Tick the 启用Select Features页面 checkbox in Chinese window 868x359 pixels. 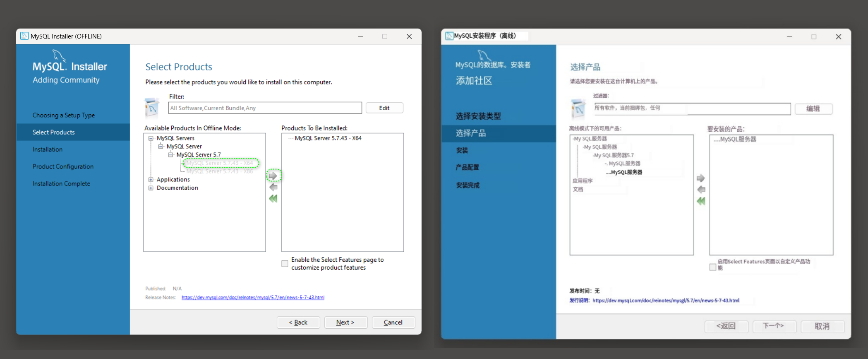click(712, 267)
